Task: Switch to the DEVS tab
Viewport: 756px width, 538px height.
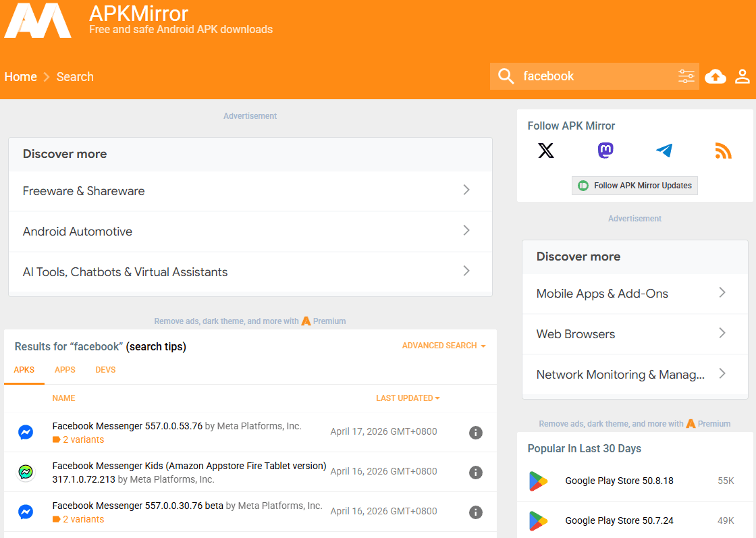Action: pos(105,370)
